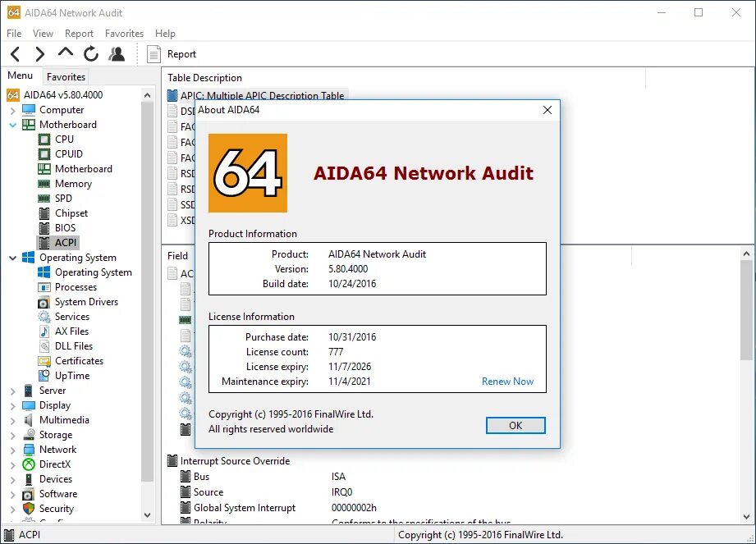756x544 pixels.
Task: Click the up-level arrow toolbar icon
Action: 66,52
